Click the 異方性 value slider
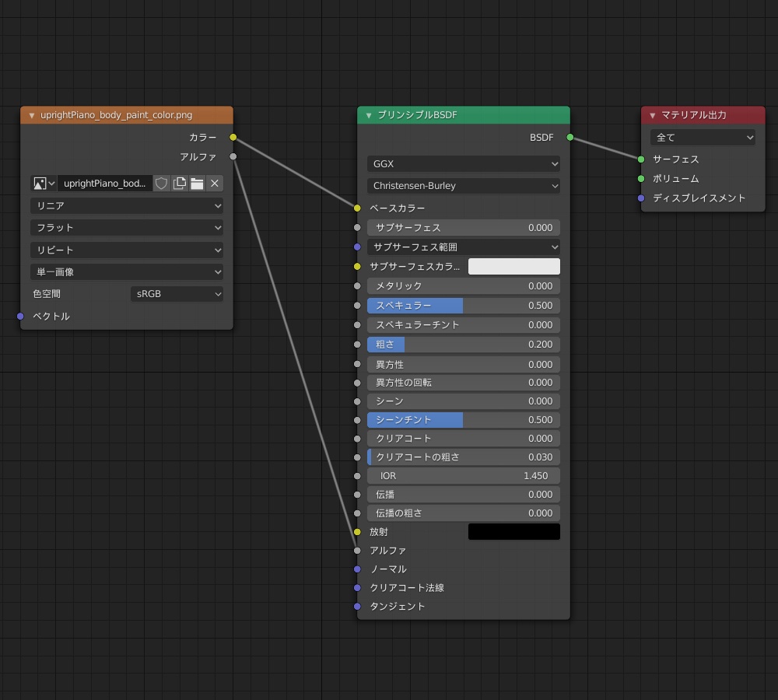 point(464,364)
